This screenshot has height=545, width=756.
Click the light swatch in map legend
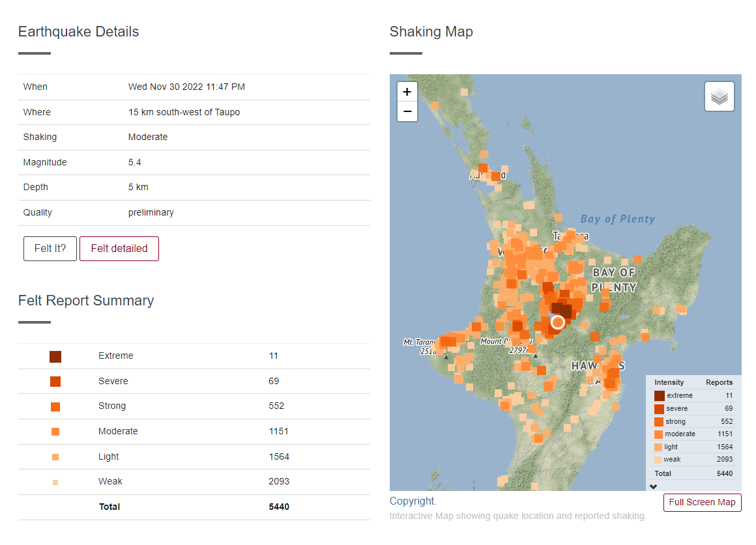click(x=658, y=447)
